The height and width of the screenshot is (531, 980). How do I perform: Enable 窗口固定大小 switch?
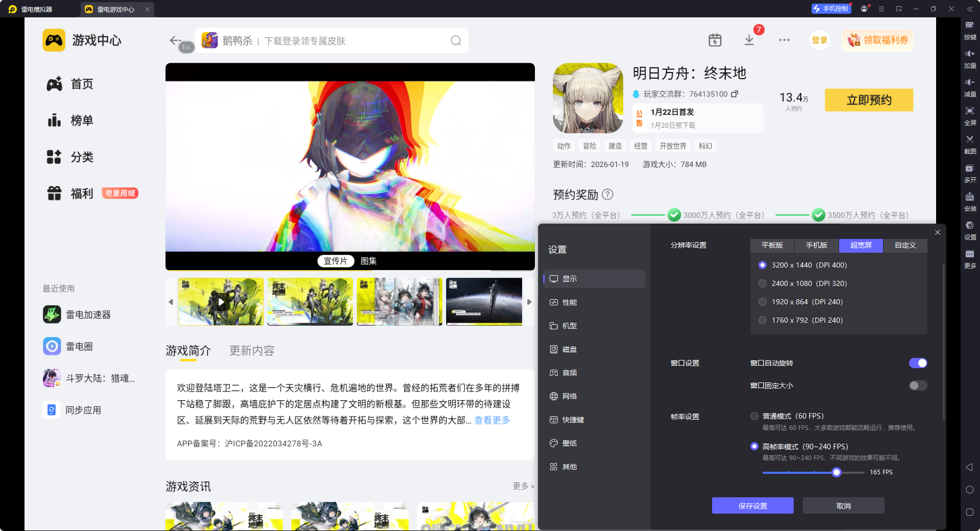[x=918, y=385]
